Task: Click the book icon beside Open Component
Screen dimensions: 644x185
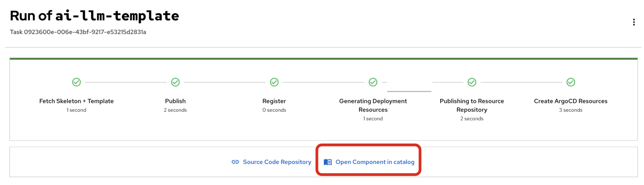Action: (x=328, y=162)
